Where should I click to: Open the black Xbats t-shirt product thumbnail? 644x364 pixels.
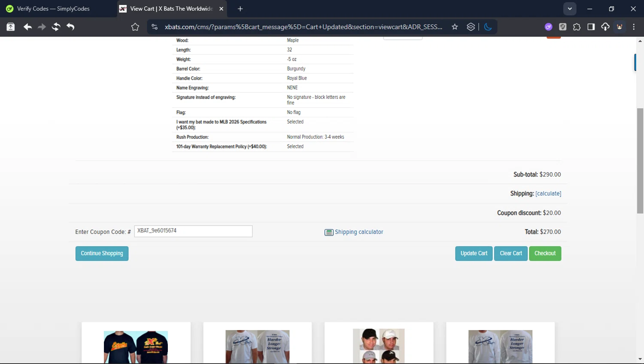[136, 347]
